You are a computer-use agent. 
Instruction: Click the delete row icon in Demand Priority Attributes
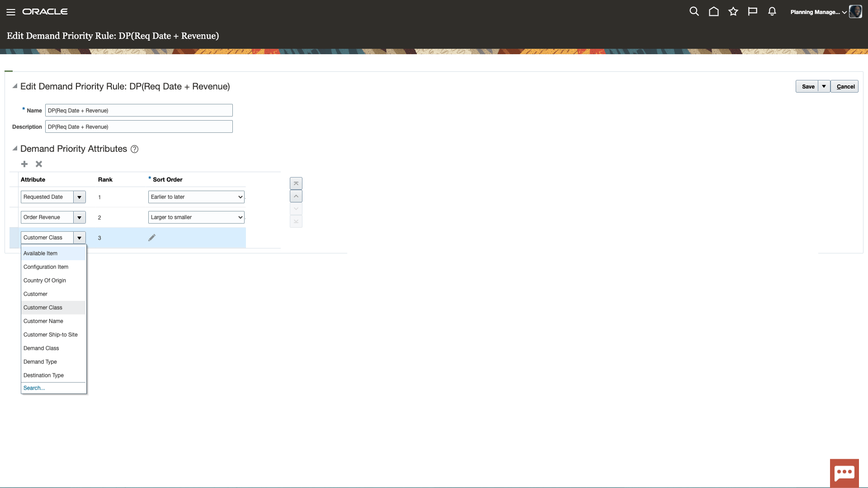click(x=39, y=164)
